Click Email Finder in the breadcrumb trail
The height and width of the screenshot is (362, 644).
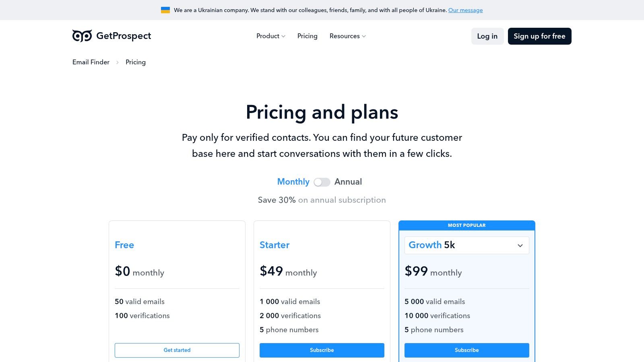[x=91, y=62]
